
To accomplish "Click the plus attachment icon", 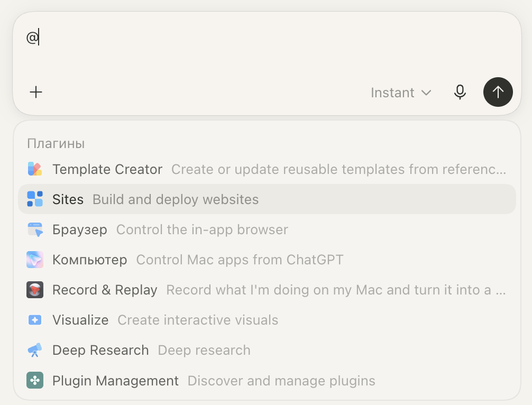I will 35,92.
